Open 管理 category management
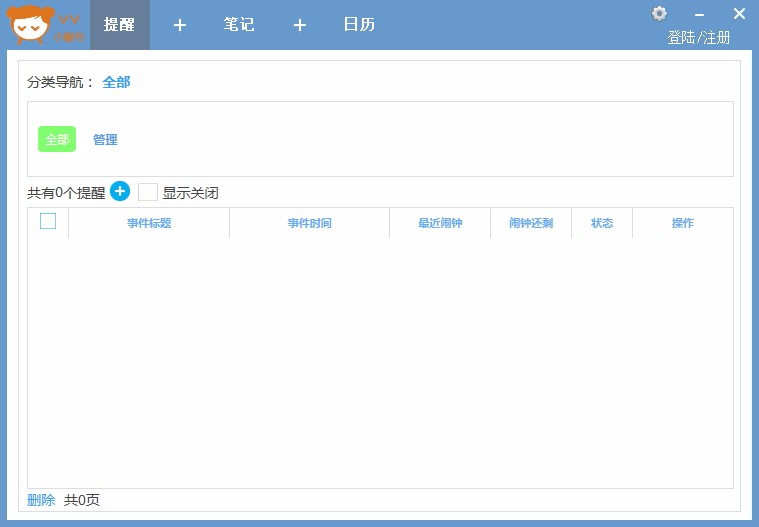 pos(105,140)
